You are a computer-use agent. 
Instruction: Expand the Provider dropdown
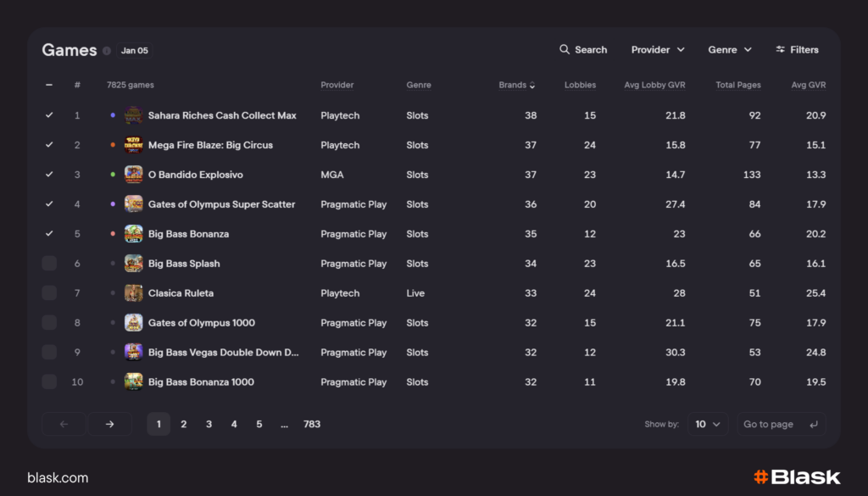tap(658, 50)
